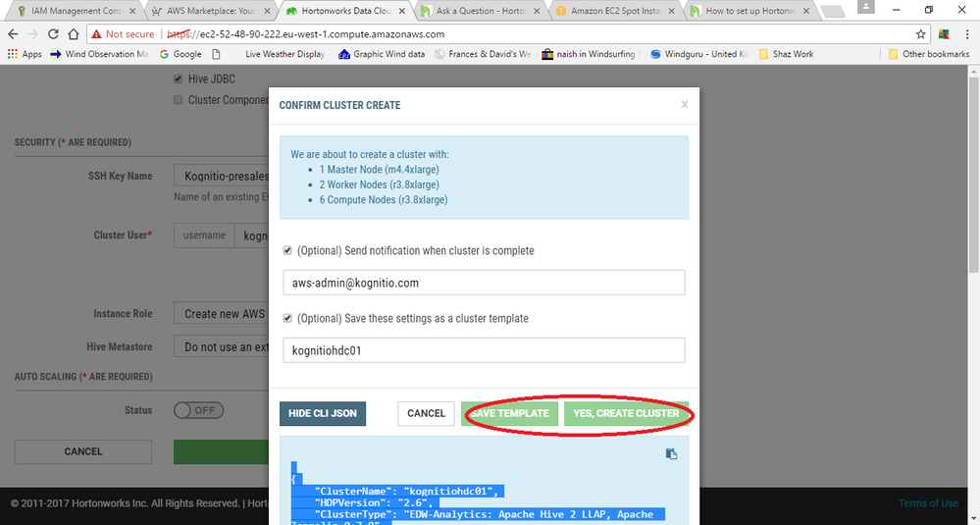
Task: Open the Hive Metastore dropdown
Action: (x=222, y=346)
